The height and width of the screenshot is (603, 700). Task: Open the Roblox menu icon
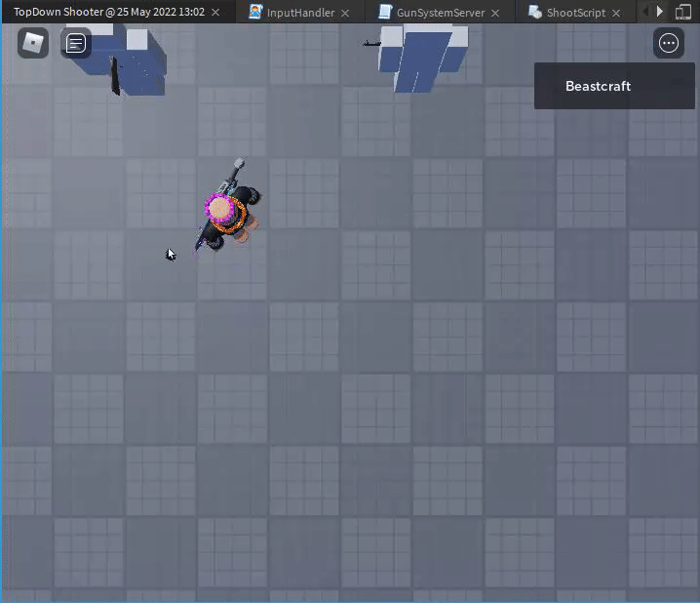tap(33, 43)
